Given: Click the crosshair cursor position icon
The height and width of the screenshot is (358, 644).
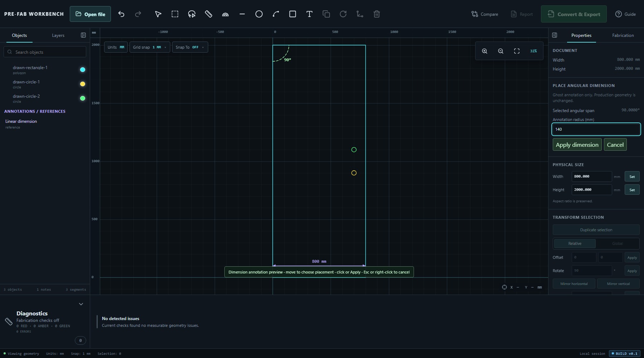Looking at the screenshot, I should tap(504, 287).
